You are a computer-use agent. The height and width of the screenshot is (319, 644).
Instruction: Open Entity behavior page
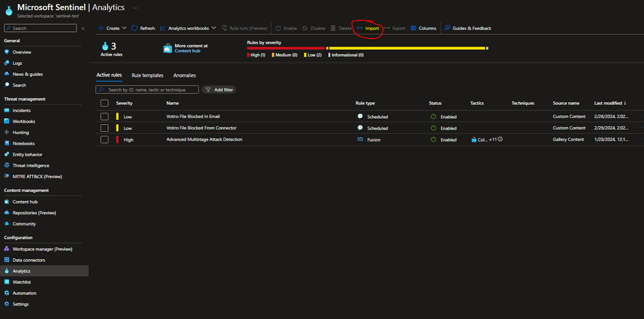[27, 154]
